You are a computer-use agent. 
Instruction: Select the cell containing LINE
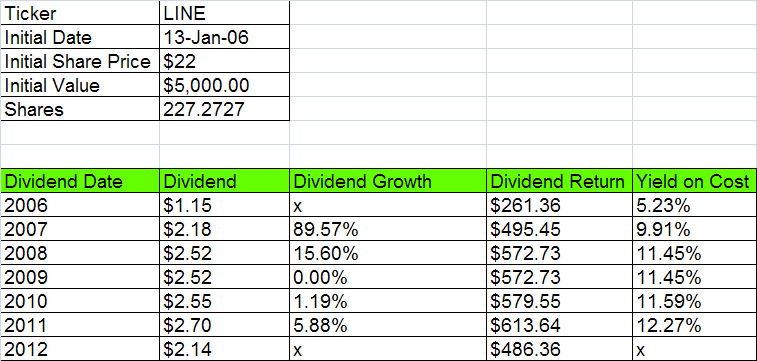pos(224,13)
